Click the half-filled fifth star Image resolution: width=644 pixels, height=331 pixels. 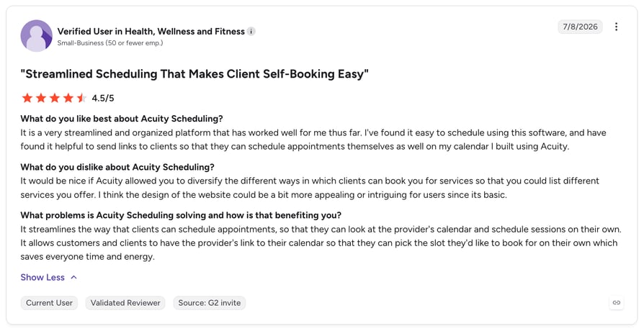coord(81,98)
